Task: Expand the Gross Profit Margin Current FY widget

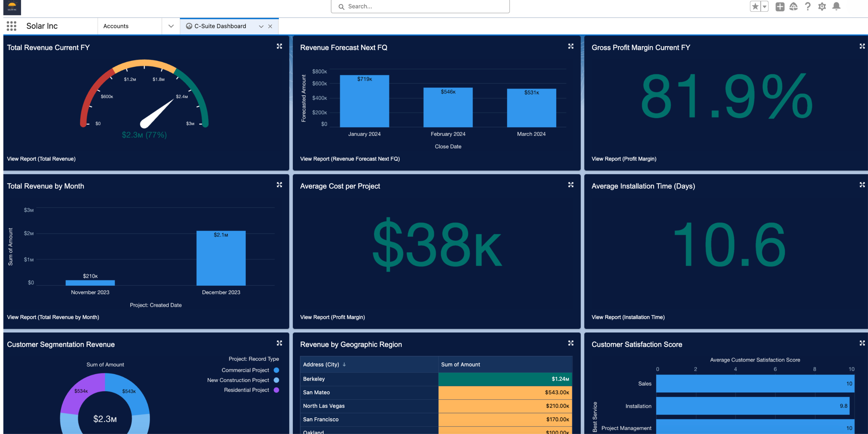Action: click(862, 46)
